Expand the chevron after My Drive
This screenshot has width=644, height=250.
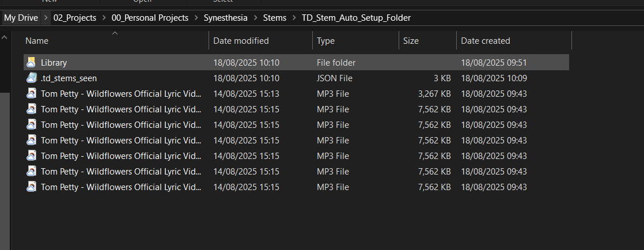[46, 18]
